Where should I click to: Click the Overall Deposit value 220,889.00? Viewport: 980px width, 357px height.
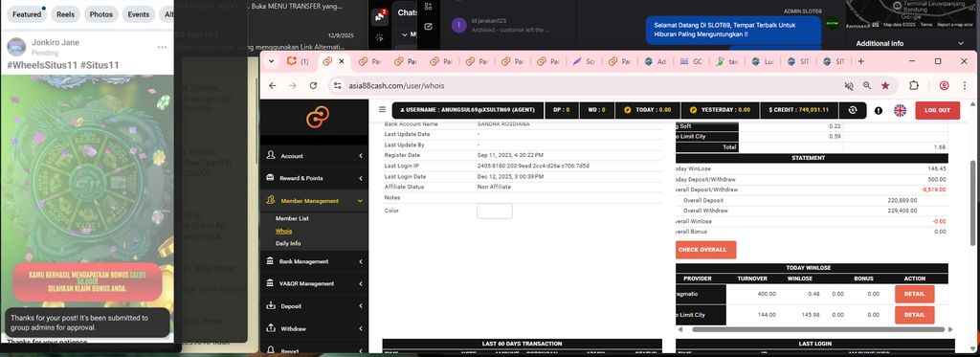(x=902, y=200)
